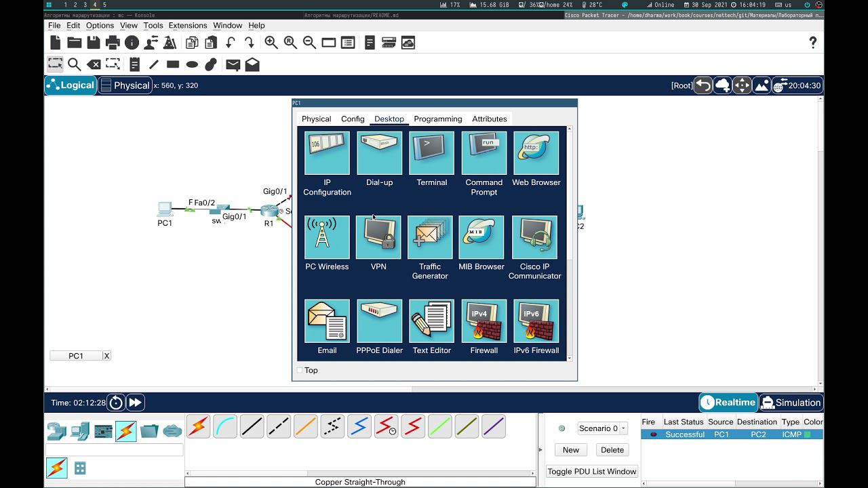Screen dimensions: 868x488
Task: Switch to Logical workspace view
Action: 71,85
